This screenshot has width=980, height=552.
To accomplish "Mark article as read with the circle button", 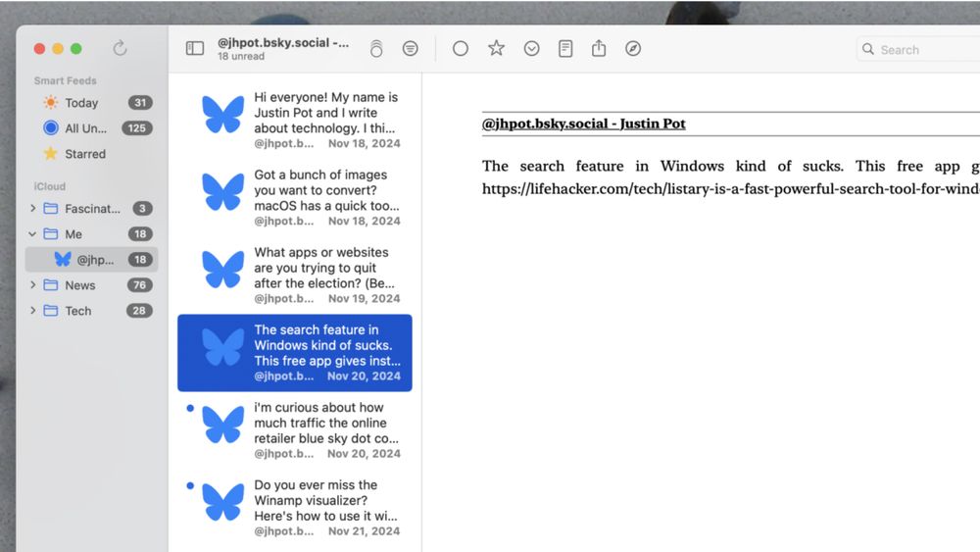I will 460,48.
